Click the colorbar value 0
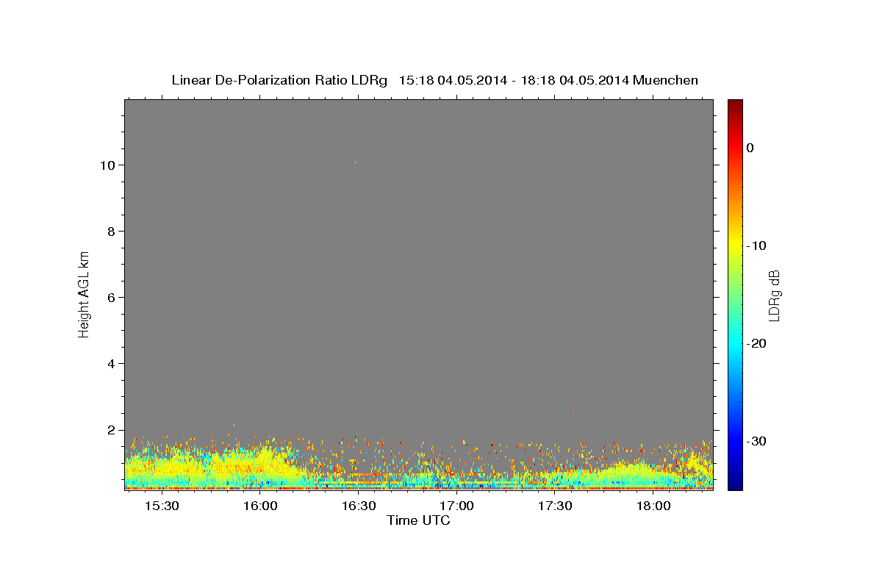The image size is (882, 588). pyautogui.click(x=750, y=148)
